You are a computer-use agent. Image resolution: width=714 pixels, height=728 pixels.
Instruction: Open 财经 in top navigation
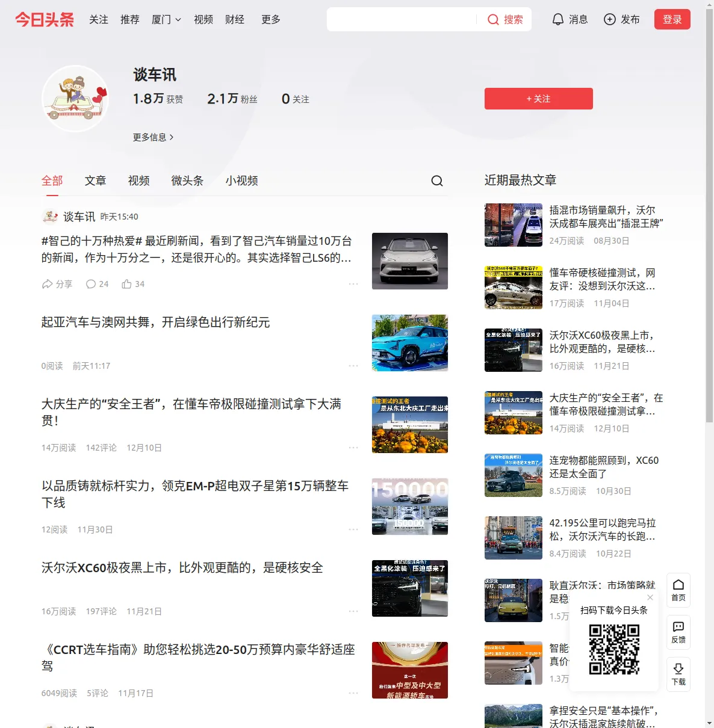tap(235, 20)
